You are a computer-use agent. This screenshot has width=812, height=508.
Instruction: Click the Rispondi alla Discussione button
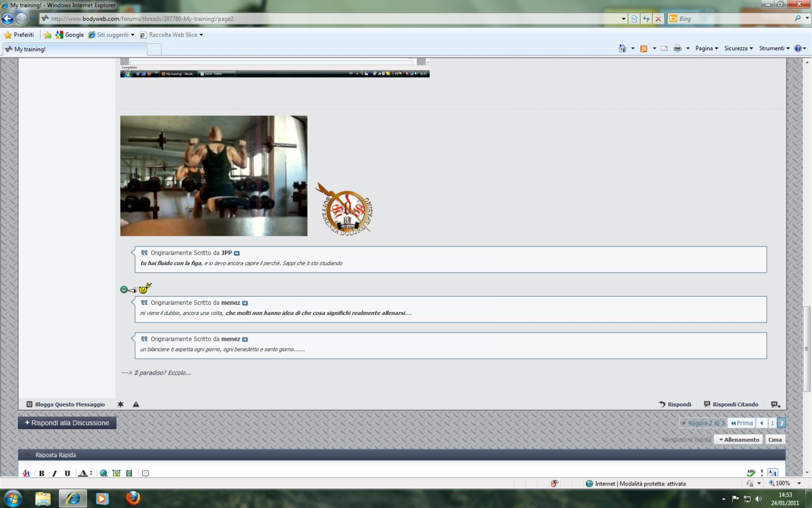click(x=67, y=423)
